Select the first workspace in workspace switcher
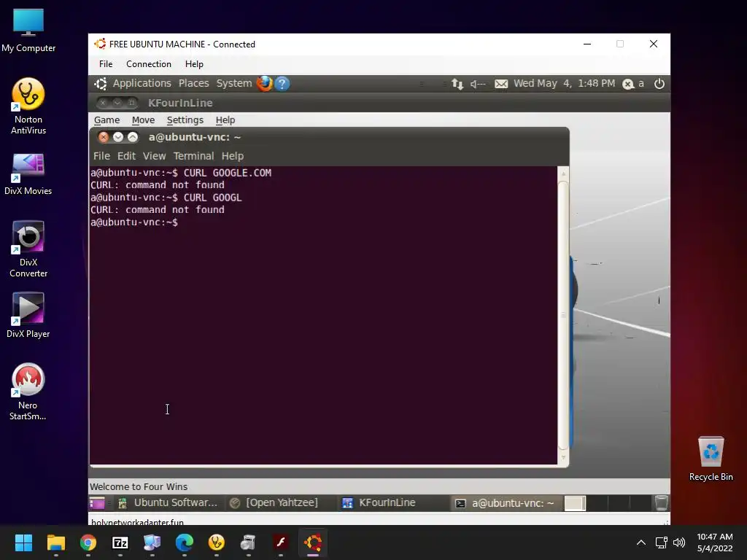This screenshot has width=747, height=560. click(x=575, y=503)
